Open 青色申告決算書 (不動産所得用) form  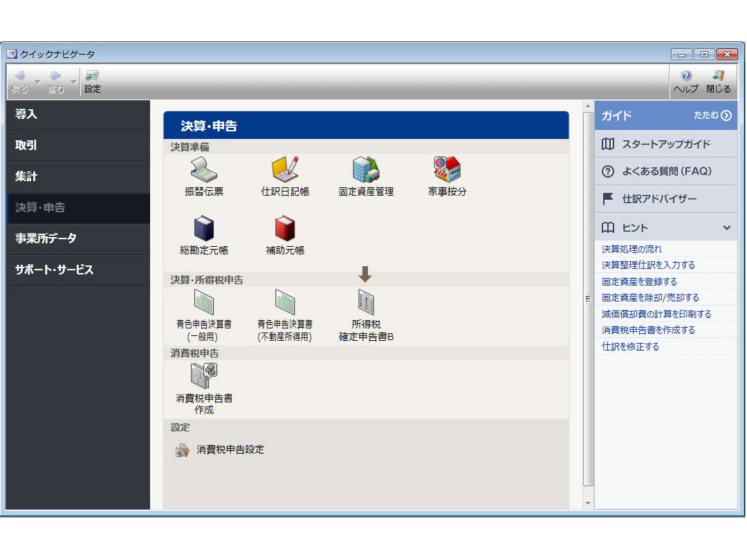[x=285, y=315]
